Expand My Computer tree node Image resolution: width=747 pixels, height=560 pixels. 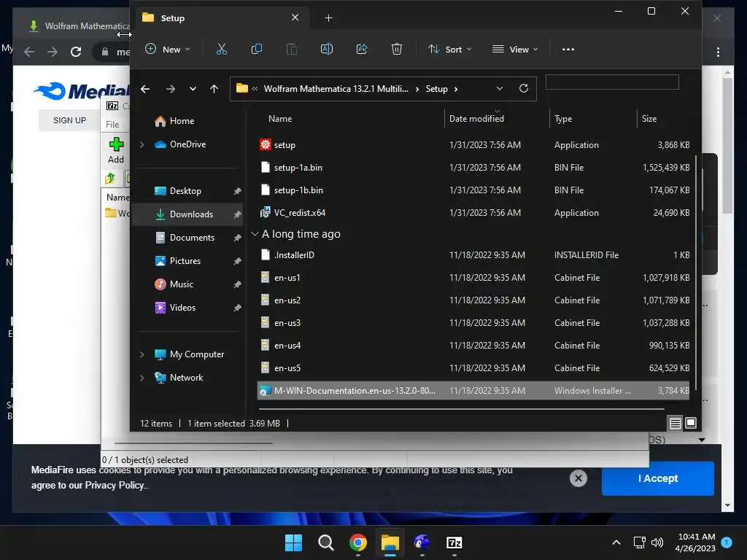(x=142, y=354)
